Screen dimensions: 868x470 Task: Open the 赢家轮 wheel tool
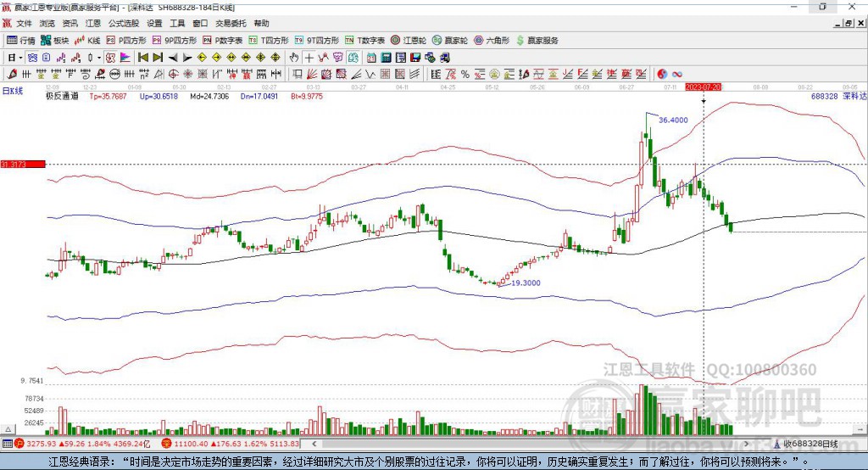pyautogui.click(x=450, y=41)
